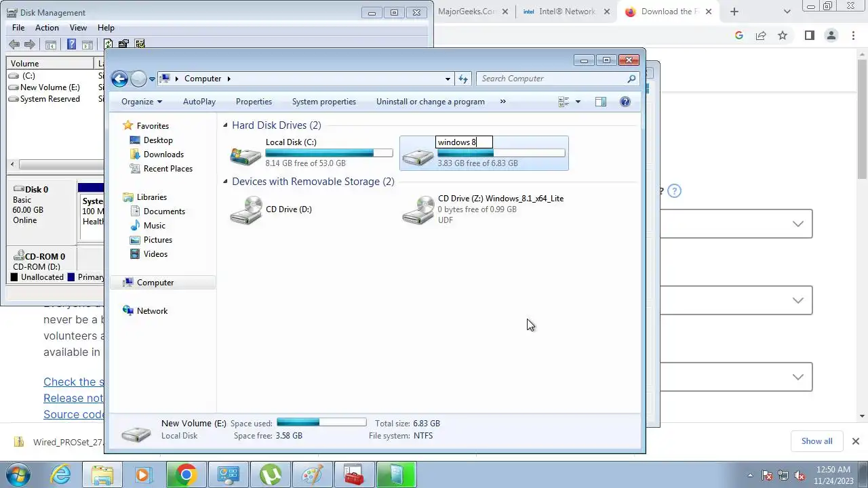The height and width of the screenshot is (488, 868).
Task: Click Uninstall or change a program
Action: click(431, 102)
